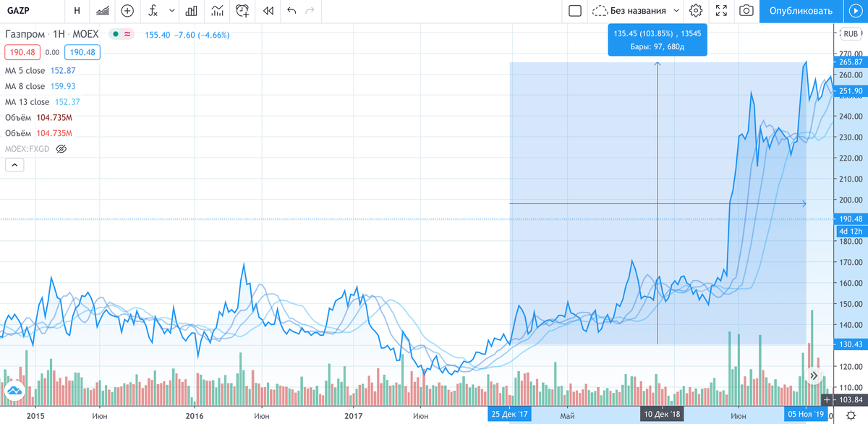The image size is (868, 424).
Task: Create an alert with alarm clock icon
Action: [243, 11]
